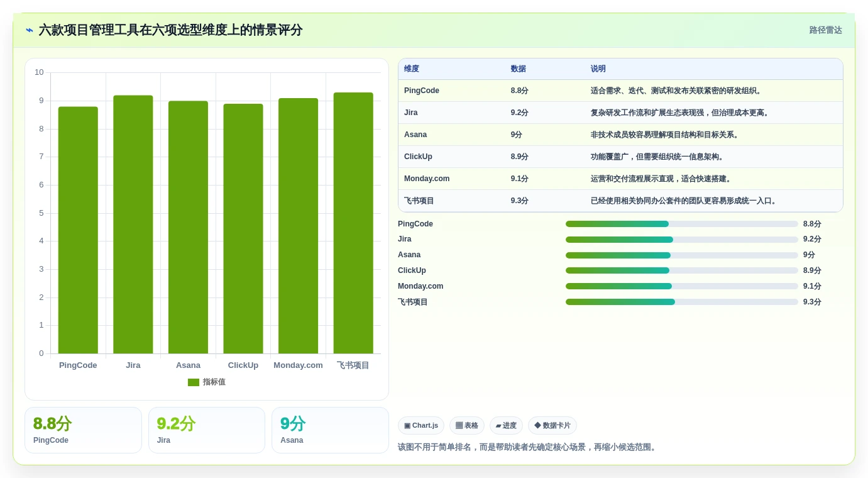Click the ClickUp axis label under chart
Viewport: 868px width, 478px height.
(243, 365)
